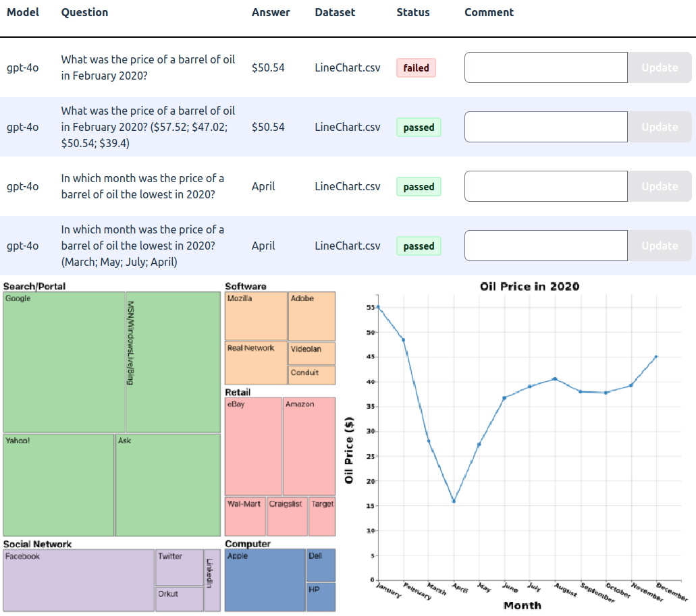Click the January data point on line chart

[378, 306]
